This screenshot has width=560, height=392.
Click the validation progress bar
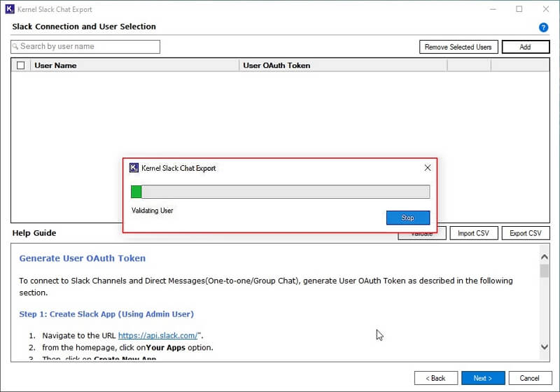tap(281, 192)
